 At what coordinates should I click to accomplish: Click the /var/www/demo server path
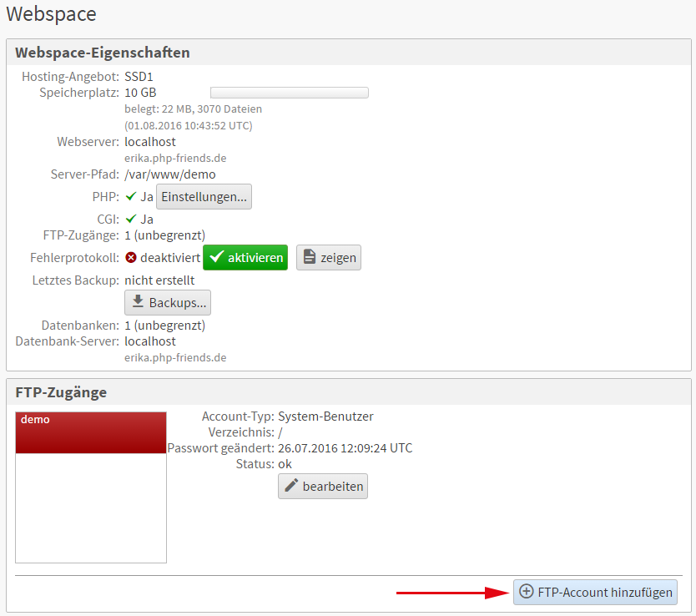(170, 174)
